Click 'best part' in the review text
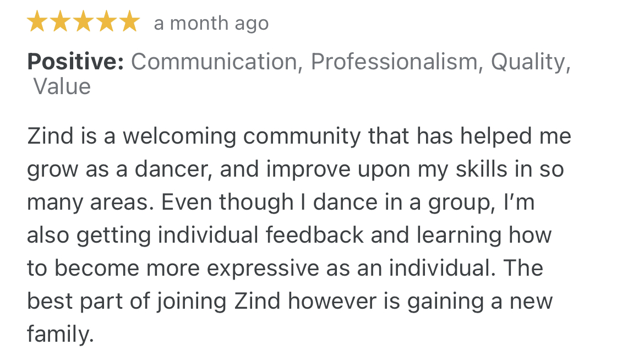 tap(75, 302)
